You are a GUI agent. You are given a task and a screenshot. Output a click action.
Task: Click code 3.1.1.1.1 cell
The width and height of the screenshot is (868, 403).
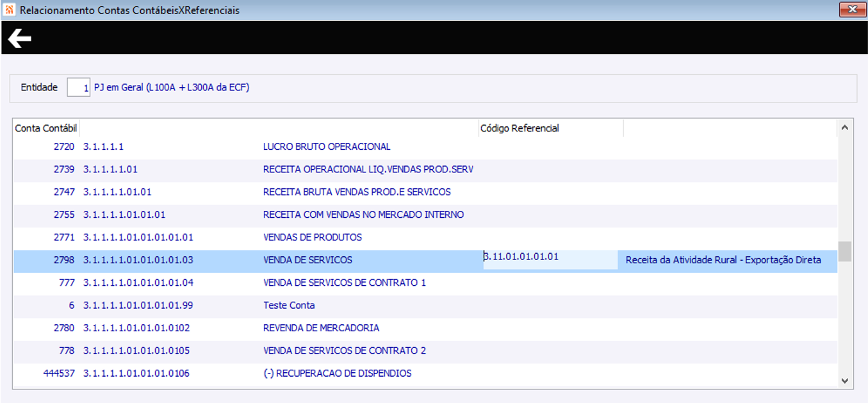point(103,147)
